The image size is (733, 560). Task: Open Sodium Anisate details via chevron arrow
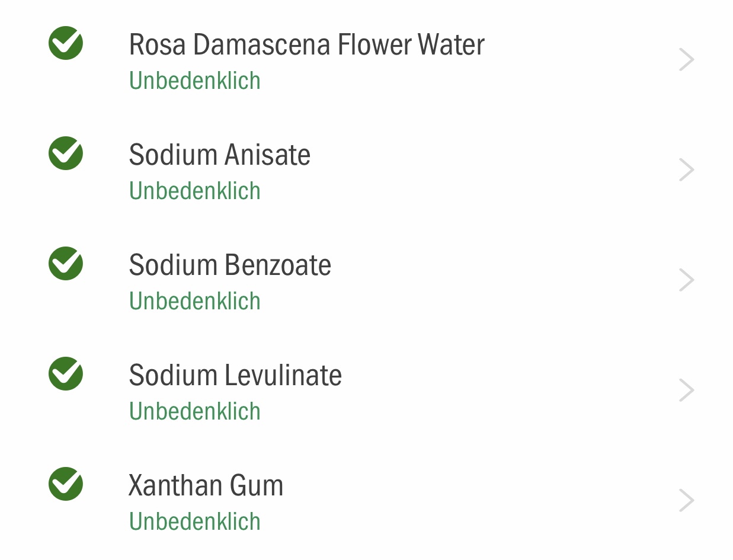pyautogui.click(x=686, y=170)
